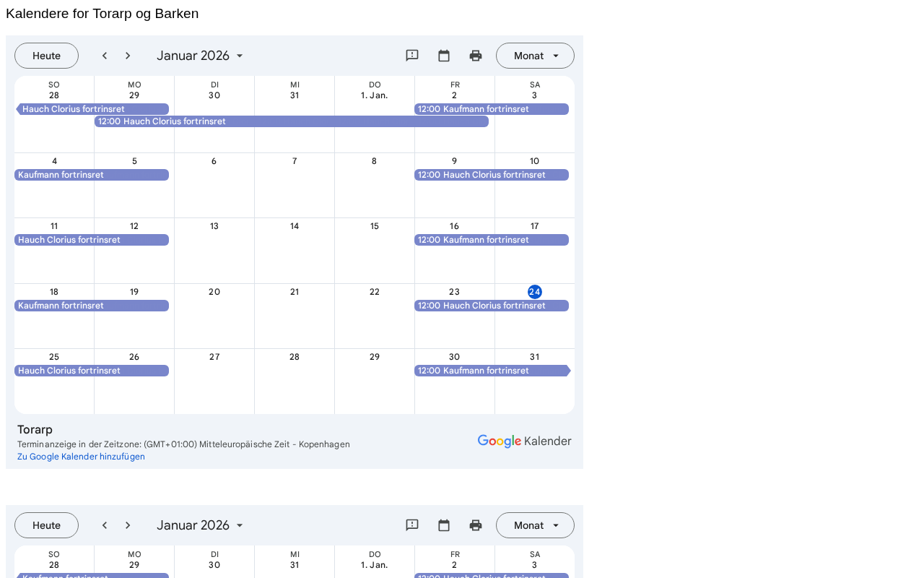
Task: Go to previous month in Torarp calendar
Action: [105, 56]
